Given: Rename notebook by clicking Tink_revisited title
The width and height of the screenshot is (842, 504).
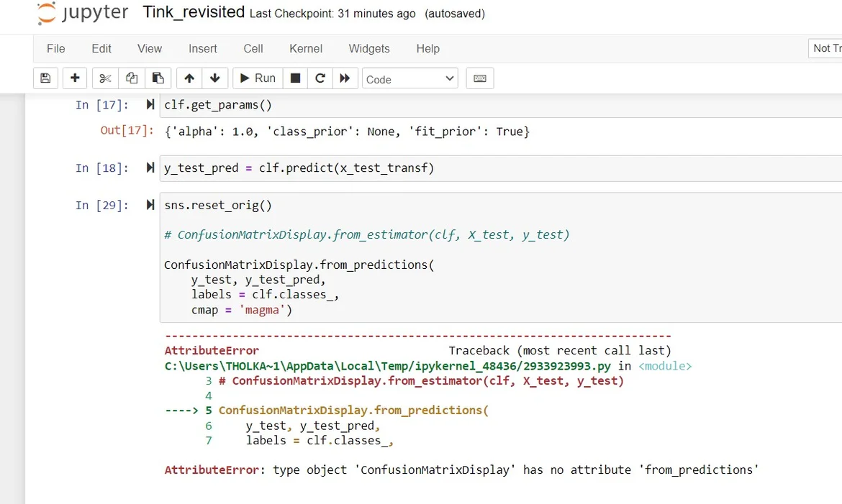Looking at the screenshot, I should [x=194, y=13].
